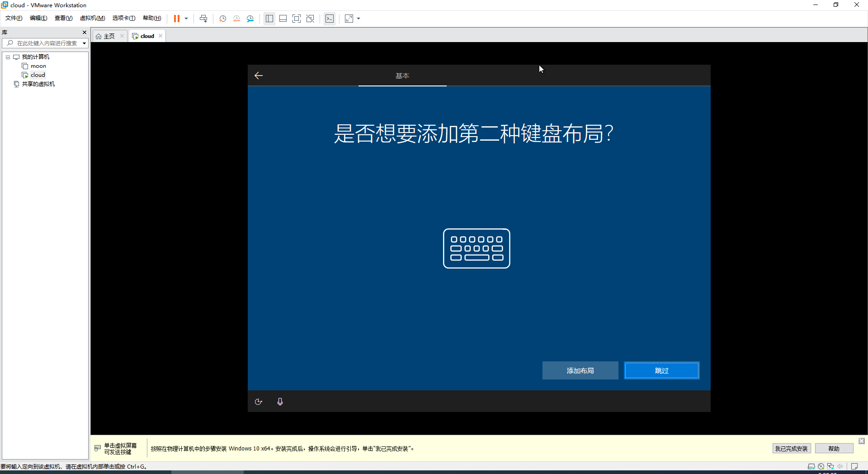Select 我的计算机 in the library

36,57
